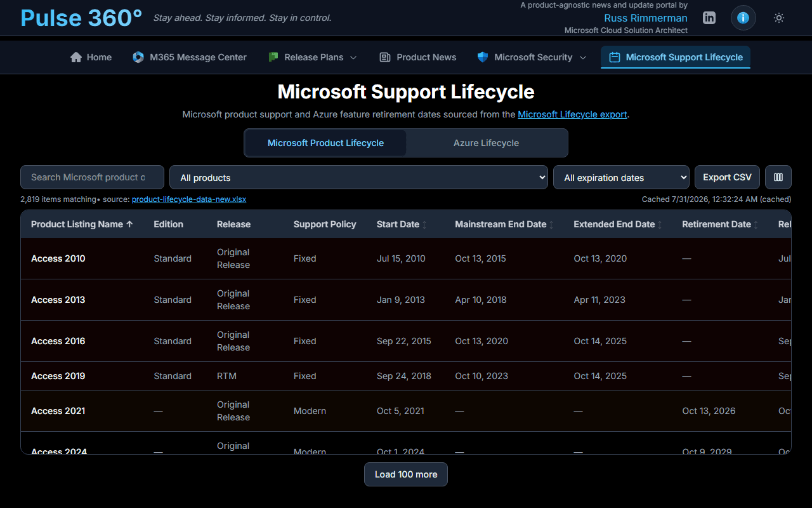Click the Jul 15, 2010 start date cell

click(x=401, y=258)
